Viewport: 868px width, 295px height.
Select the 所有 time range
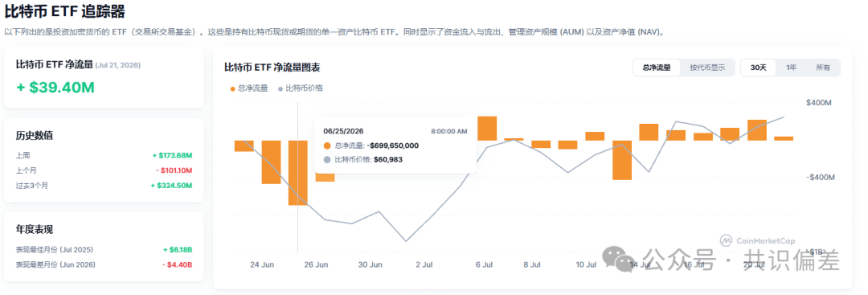tap(823, 68)
